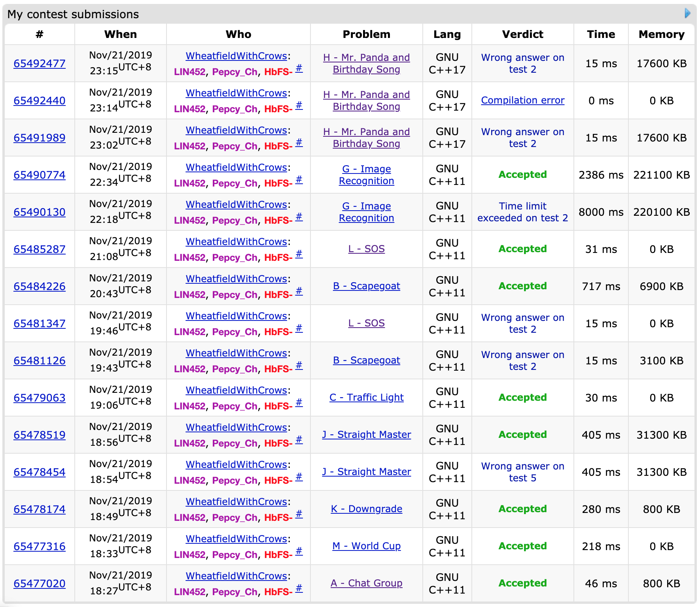Click the # link in the 65477316 row
Viewport: 700px width, 607px height.
(x=299, y=551)
